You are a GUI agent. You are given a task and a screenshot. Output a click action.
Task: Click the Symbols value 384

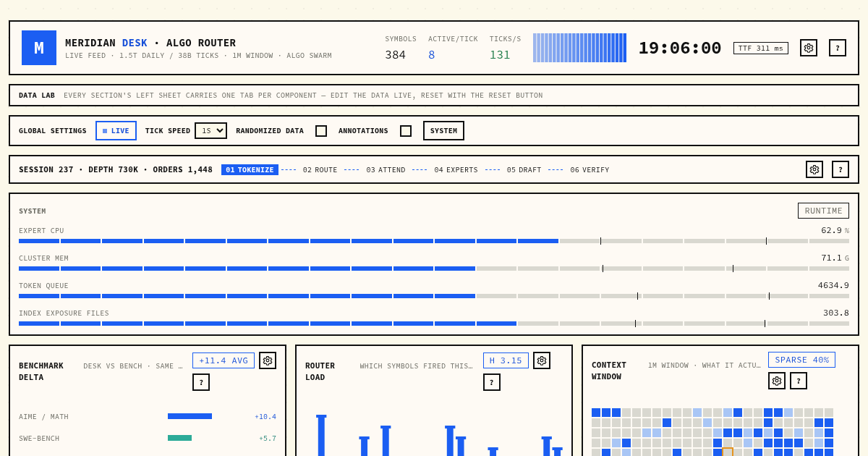tap(395, 55)
